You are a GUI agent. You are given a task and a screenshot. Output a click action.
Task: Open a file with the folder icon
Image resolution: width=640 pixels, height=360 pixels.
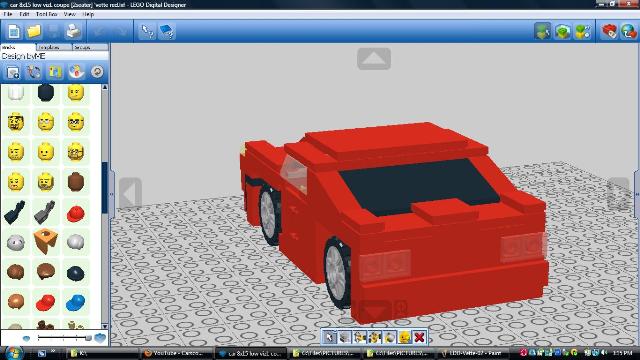click(34, 31)
